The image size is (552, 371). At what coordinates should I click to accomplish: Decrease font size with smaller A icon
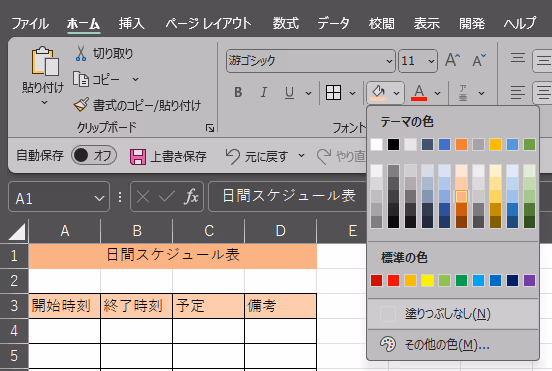coord(479,60)
